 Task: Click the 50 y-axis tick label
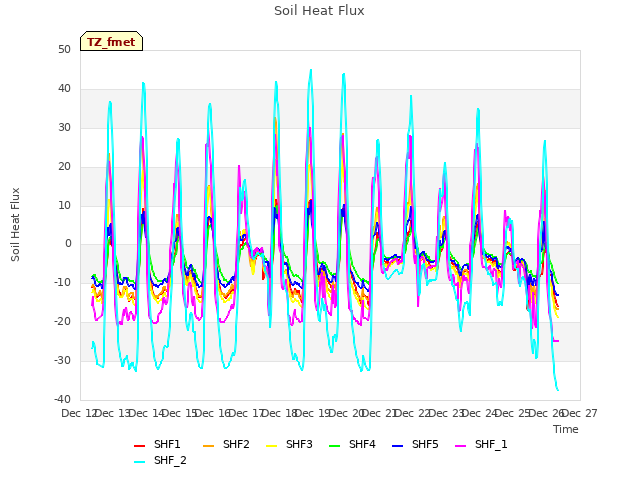(x=64, y=50)
